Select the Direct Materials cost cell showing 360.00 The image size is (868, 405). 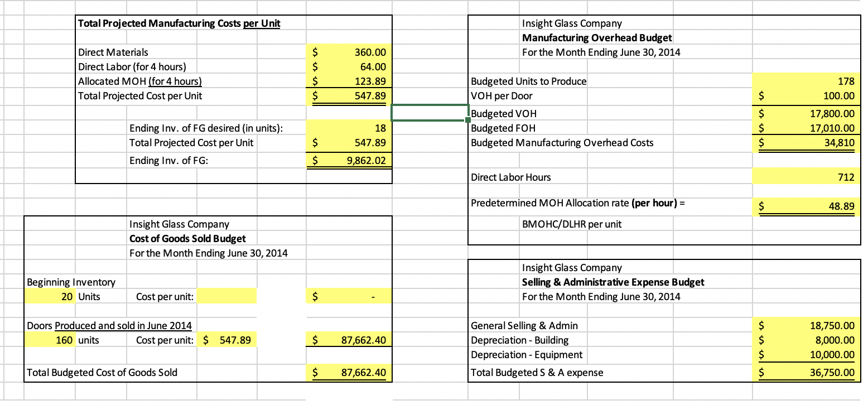click(x=349, y=52)
